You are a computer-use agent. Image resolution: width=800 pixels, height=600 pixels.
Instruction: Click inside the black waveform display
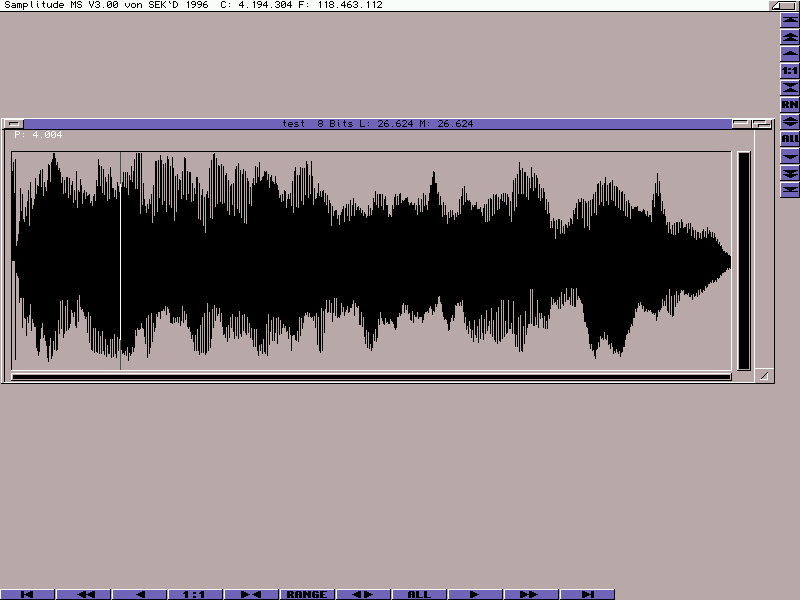click(371, 261)
